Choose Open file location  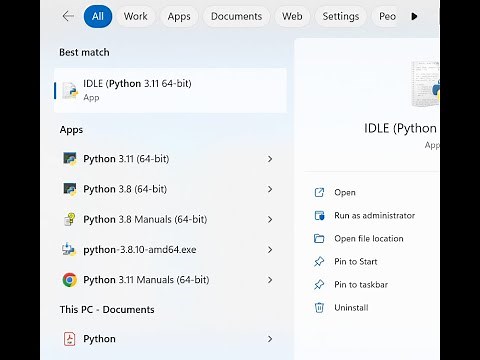tap(369, 238)
